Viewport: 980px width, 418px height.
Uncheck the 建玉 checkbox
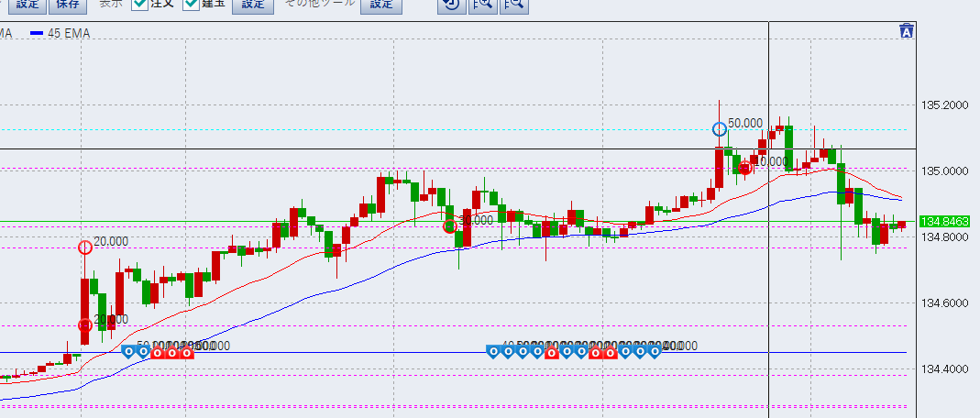[x=192, y=5]
